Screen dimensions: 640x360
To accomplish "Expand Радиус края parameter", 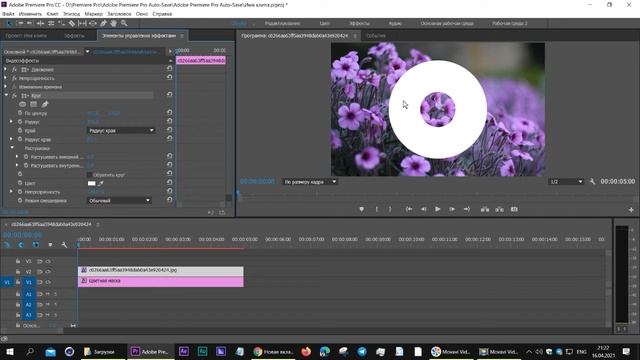I will (11, 139).
